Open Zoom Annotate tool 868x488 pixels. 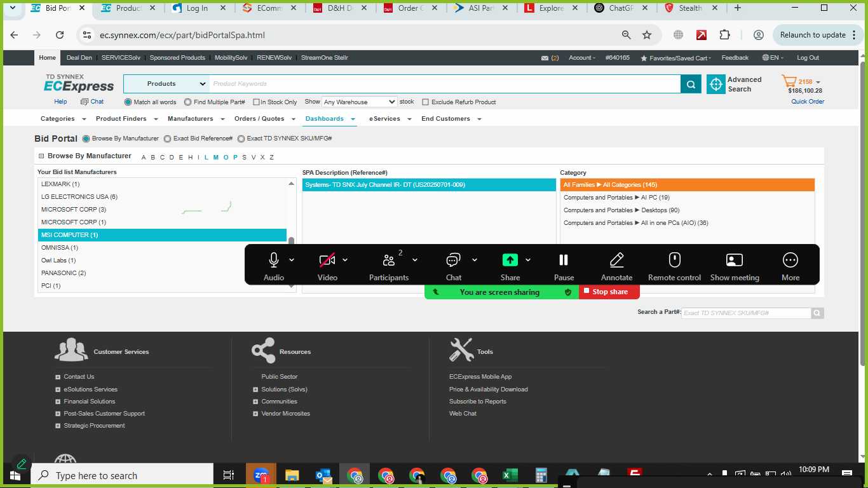click(x=617, y=266)
